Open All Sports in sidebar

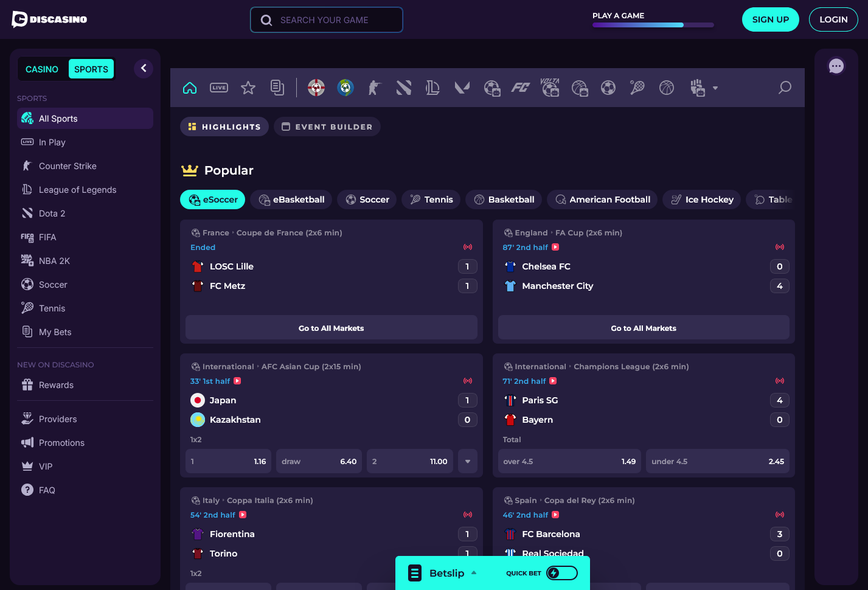[x=85, y=119]
